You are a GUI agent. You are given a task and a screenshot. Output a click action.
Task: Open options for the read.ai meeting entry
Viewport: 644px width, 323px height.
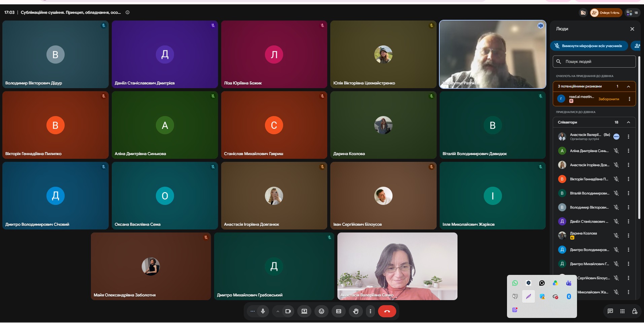(629, 99)
